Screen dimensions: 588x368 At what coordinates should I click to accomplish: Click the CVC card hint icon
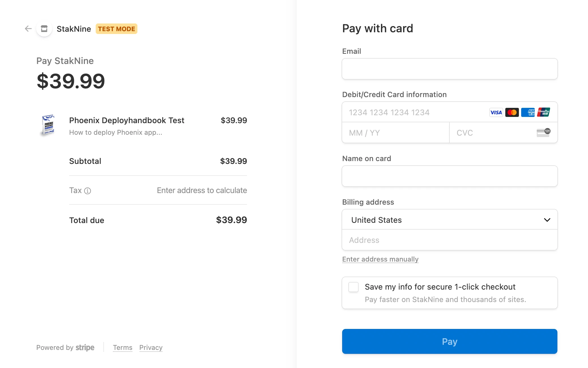pos(543,132)
